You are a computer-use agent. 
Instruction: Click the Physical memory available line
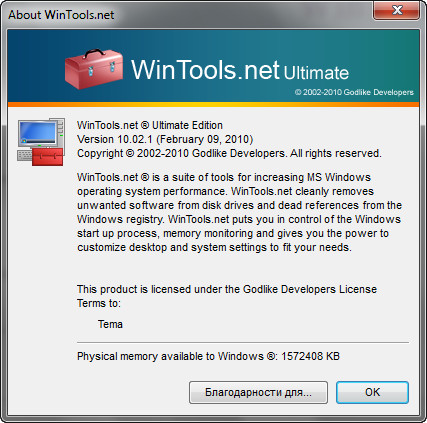208,356
